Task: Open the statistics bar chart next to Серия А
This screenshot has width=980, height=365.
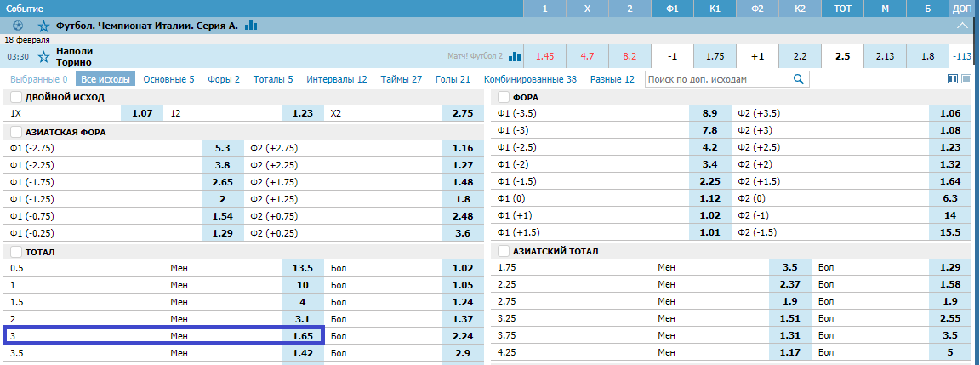Action: tap(251, 26)
